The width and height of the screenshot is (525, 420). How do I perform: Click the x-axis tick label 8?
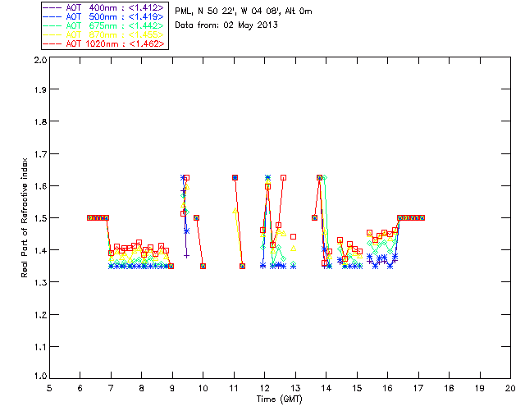142,388
